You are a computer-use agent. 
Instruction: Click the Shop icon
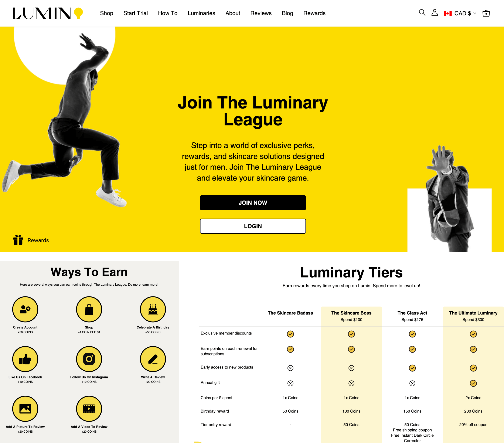click(x=89, y=310)
